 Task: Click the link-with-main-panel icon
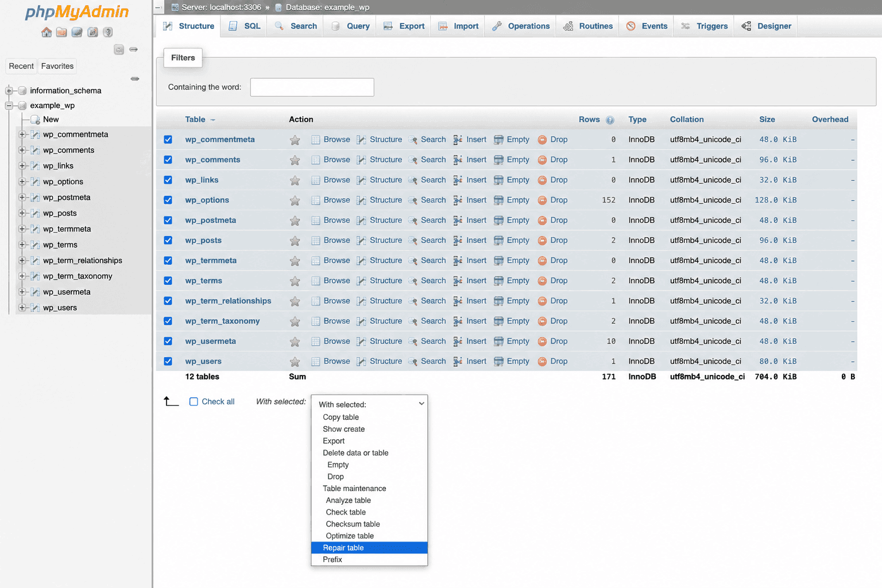click(133, 49)
